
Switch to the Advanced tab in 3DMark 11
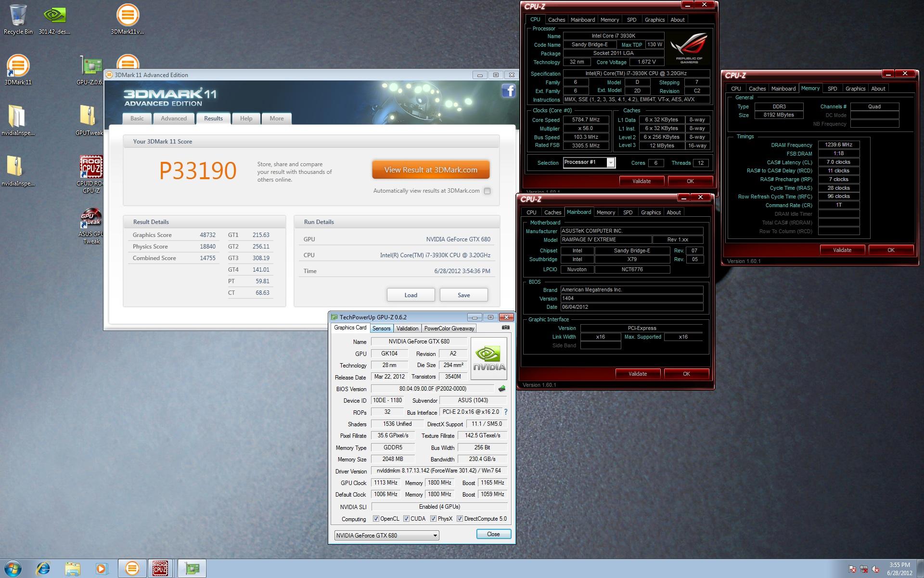click(x=174, y=118)
